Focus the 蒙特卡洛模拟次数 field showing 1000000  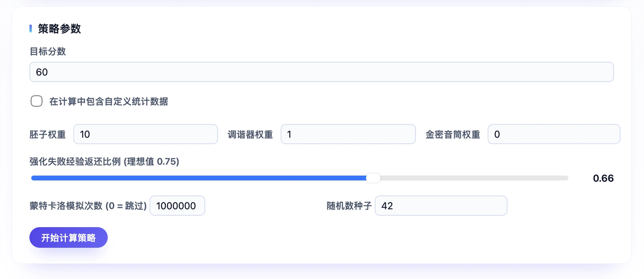tap(177, 206)
